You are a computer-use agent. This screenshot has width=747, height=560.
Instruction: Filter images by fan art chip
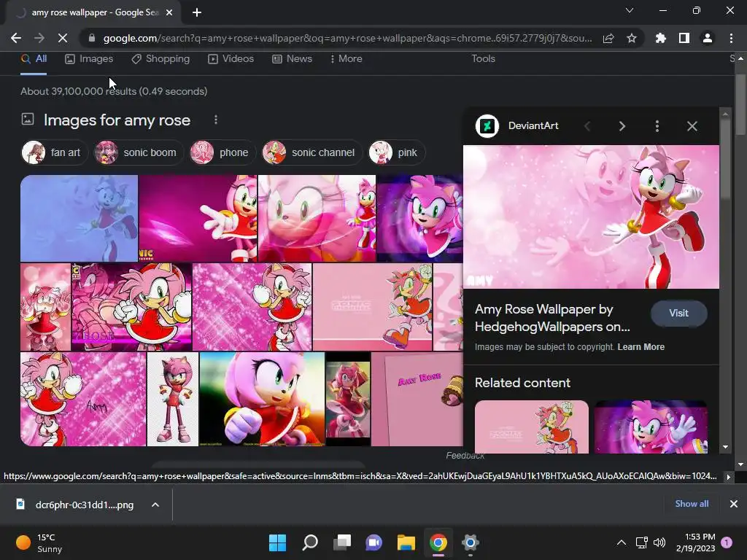point(54,152)
